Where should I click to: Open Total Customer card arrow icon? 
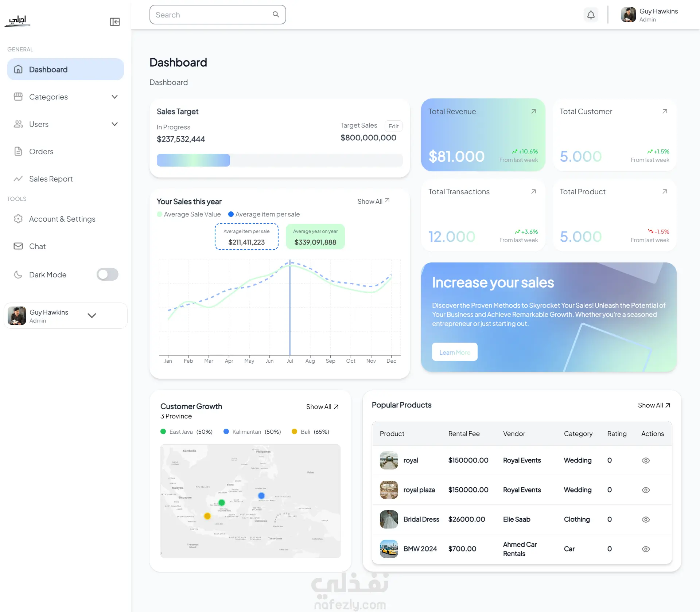pyautogui.click(x=665, y=112)
